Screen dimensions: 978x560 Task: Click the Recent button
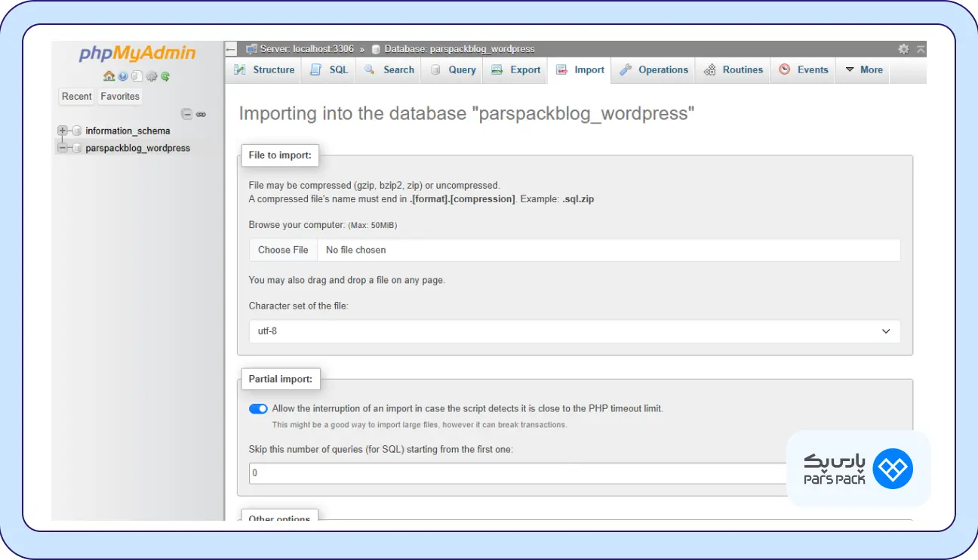tap(77, 97)
